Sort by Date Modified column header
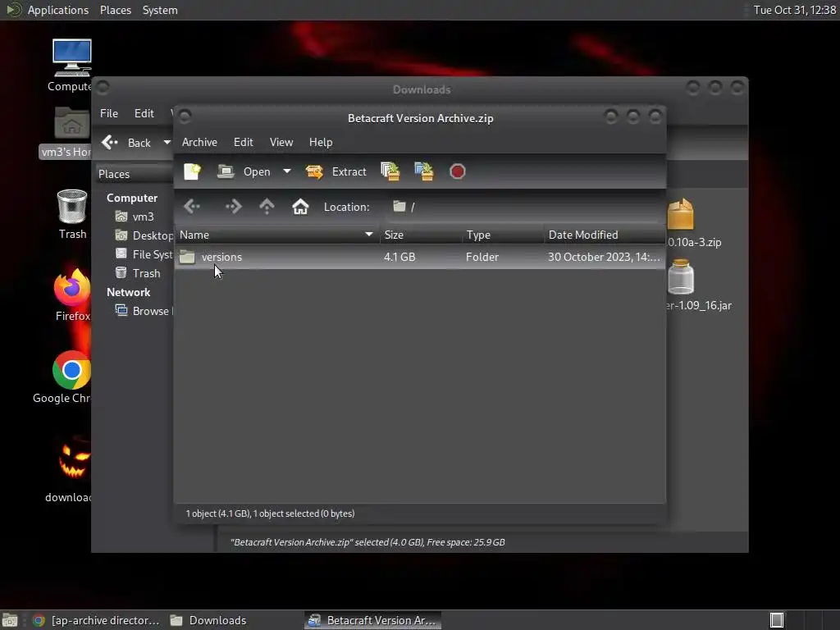Image resolution: width=840 pixels, height=630 pixels. (605, 235)
